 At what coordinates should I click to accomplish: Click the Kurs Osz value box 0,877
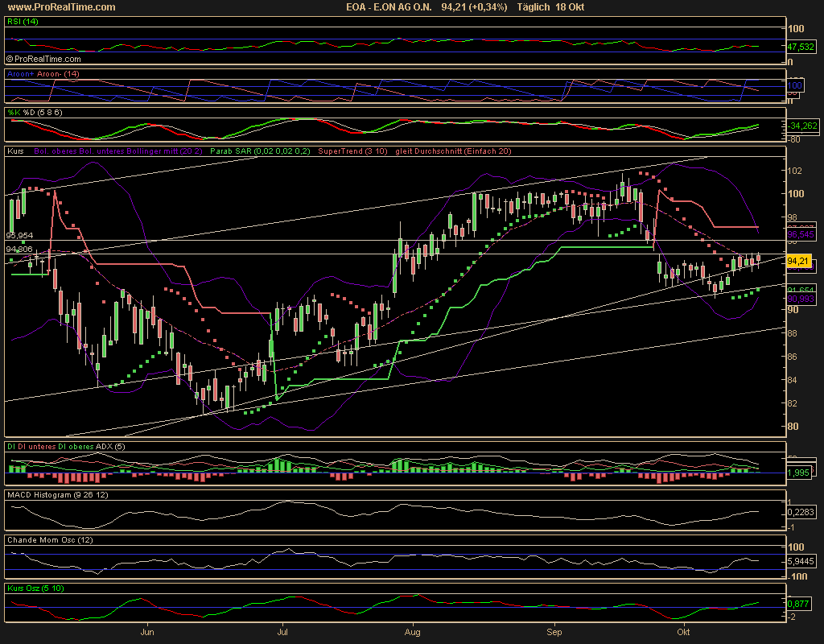798,604
